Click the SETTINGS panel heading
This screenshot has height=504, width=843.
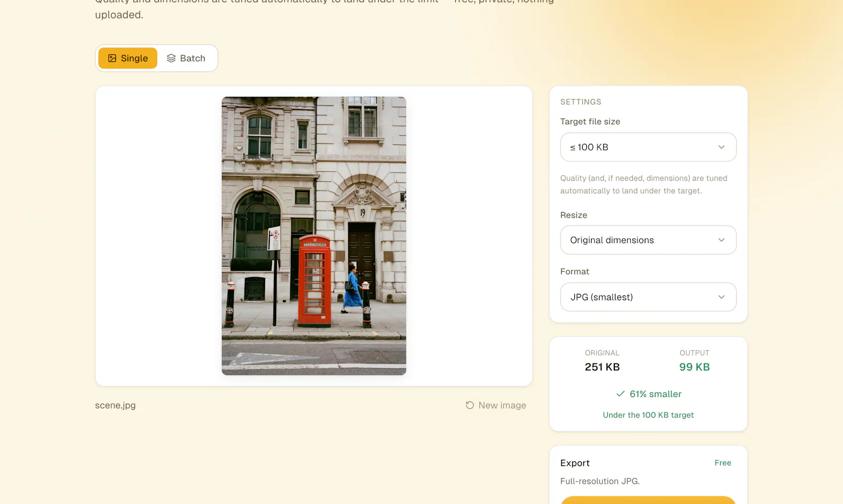(581, 102)
